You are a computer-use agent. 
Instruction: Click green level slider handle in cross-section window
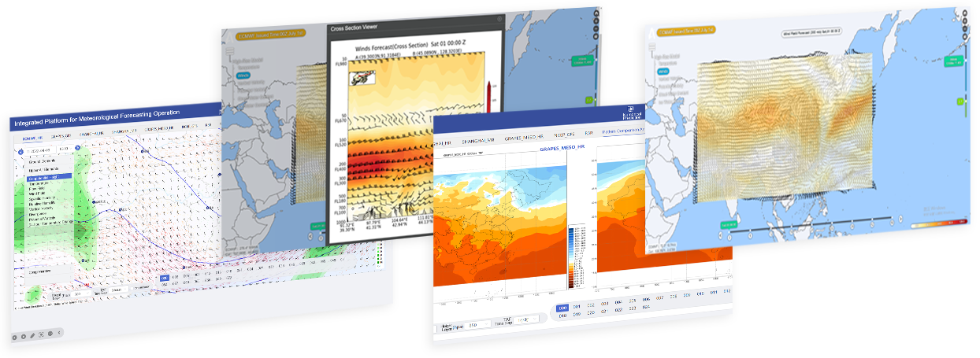click(589, 99)
